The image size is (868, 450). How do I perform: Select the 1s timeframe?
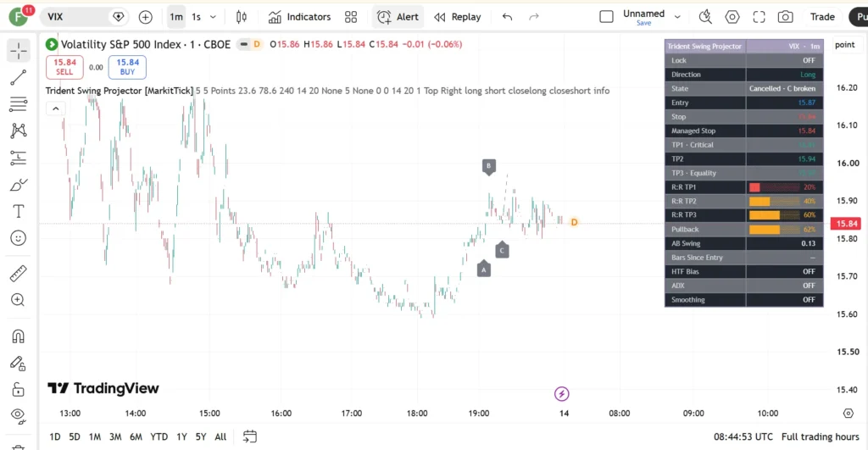point(196,17)
